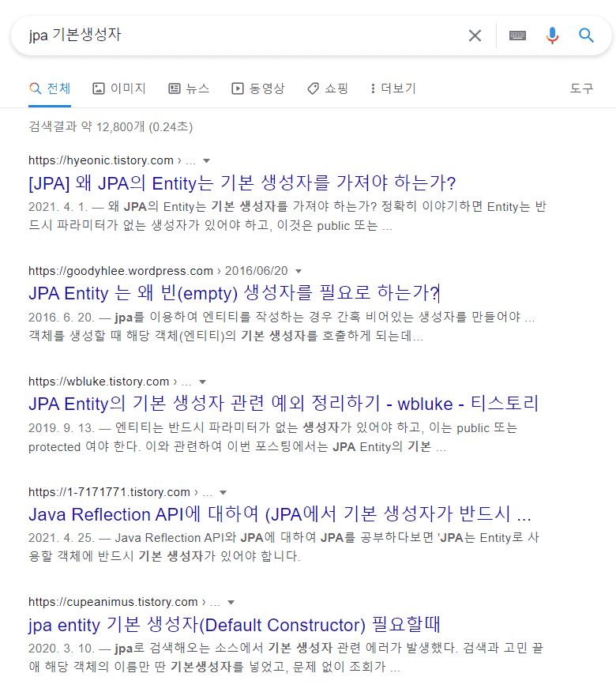Expand dropdown arrow beside 1-7171771.tistory.com URL
The image size is (616, 692).
coord(223,492)
